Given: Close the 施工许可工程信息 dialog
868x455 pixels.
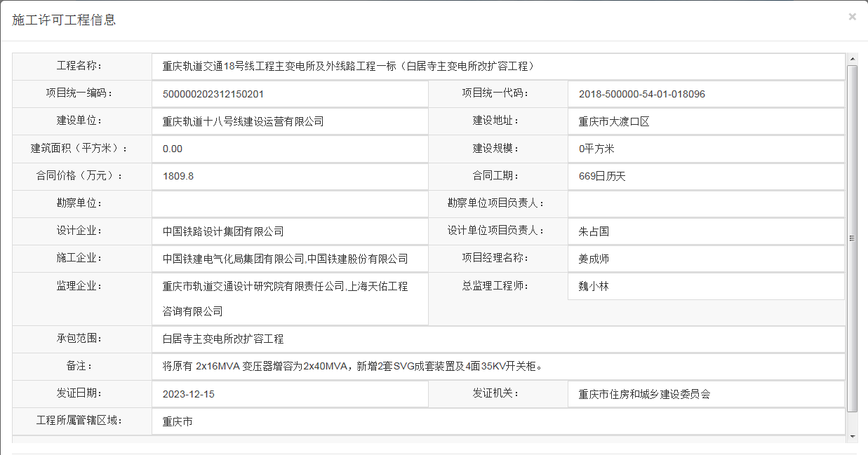Looking at the screenshot, I should point(852,17).
